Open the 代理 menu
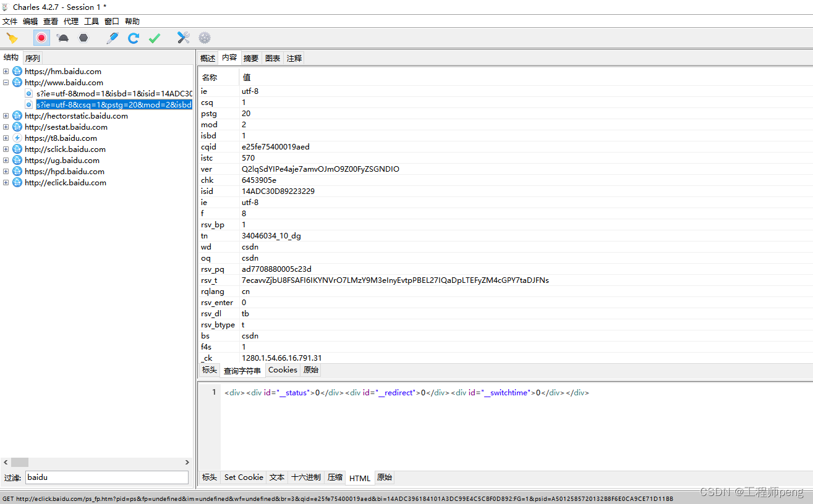The width and height of the screenshot is (813, 504). 71,21
